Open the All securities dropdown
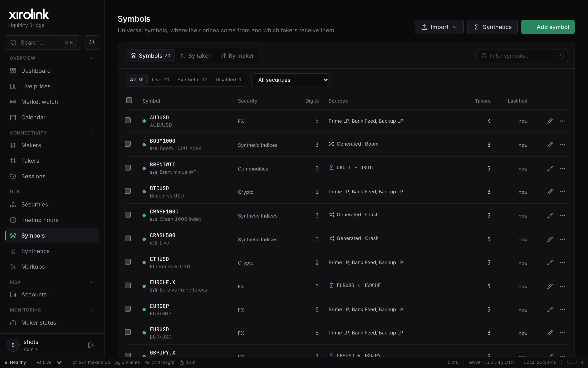 coord(290,80)
